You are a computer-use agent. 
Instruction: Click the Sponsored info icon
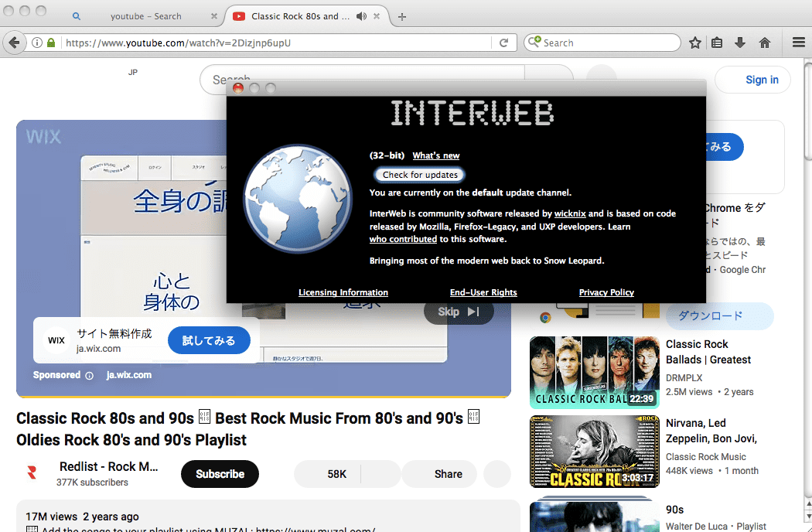[x=89, y=376]
